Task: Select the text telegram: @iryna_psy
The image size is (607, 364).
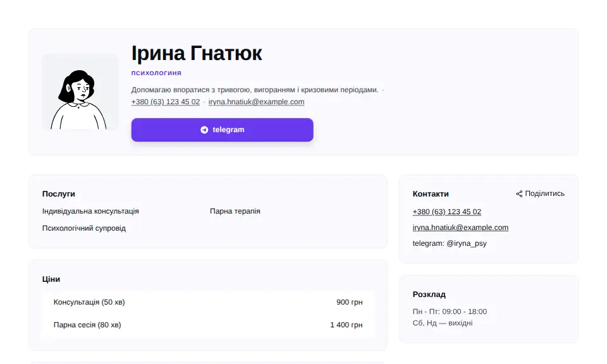Action: point(450,243)
